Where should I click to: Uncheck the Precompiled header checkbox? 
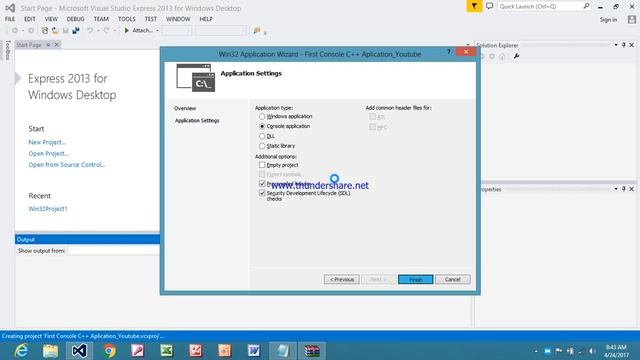tap(262, 184)
